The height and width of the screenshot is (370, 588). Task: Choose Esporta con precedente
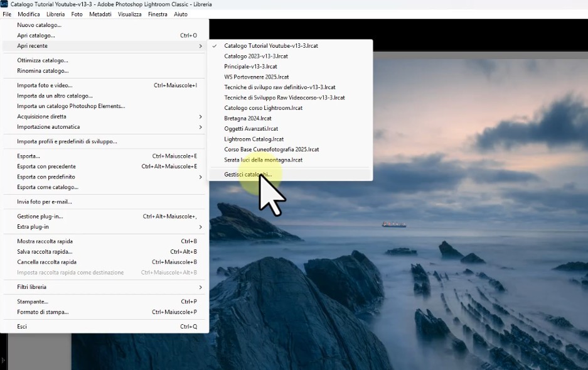click(104, 166)
